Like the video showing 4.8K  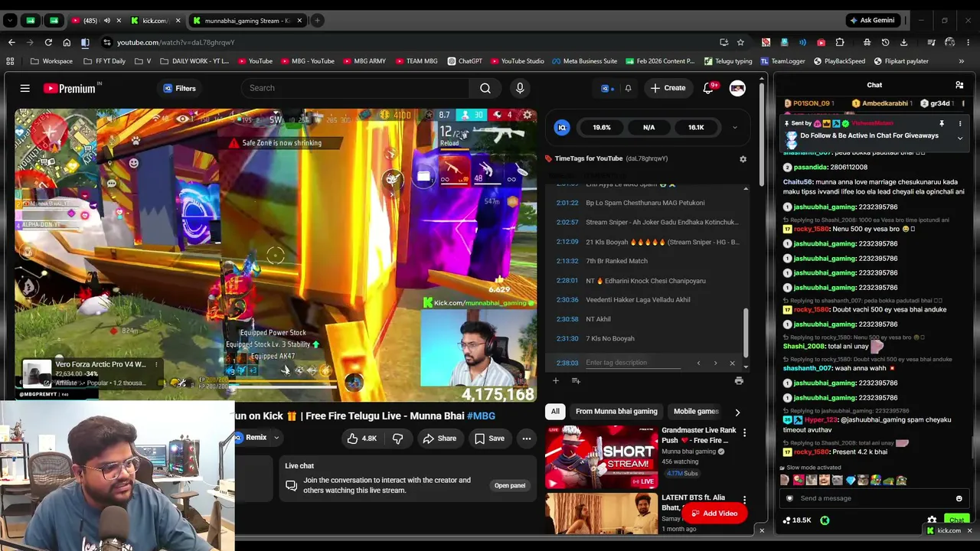(362, 439)
